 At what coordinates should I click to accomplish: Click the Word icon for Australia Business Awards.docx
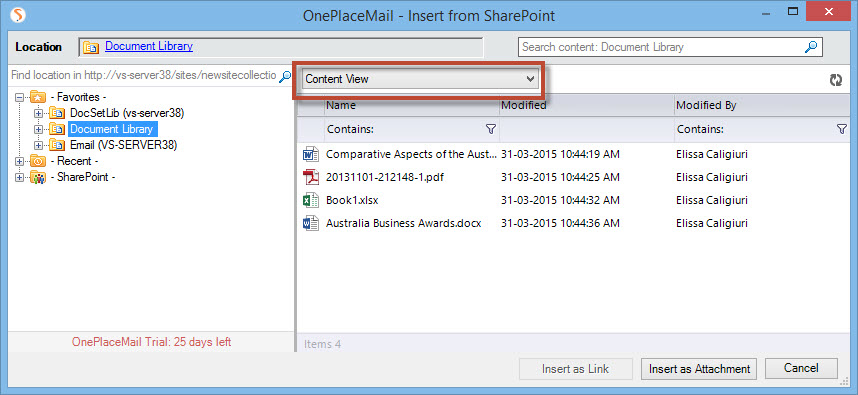point(311,223)
